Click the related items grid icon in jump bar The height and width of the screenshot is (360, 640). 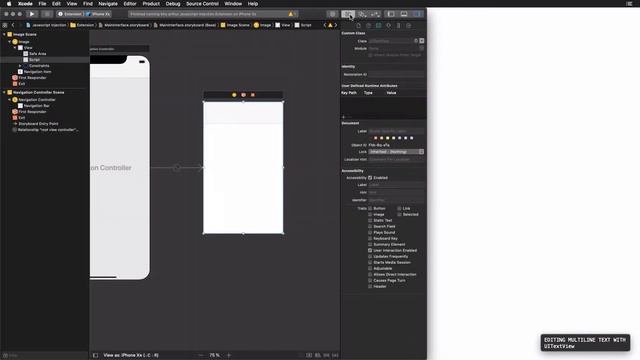(5, 25)
